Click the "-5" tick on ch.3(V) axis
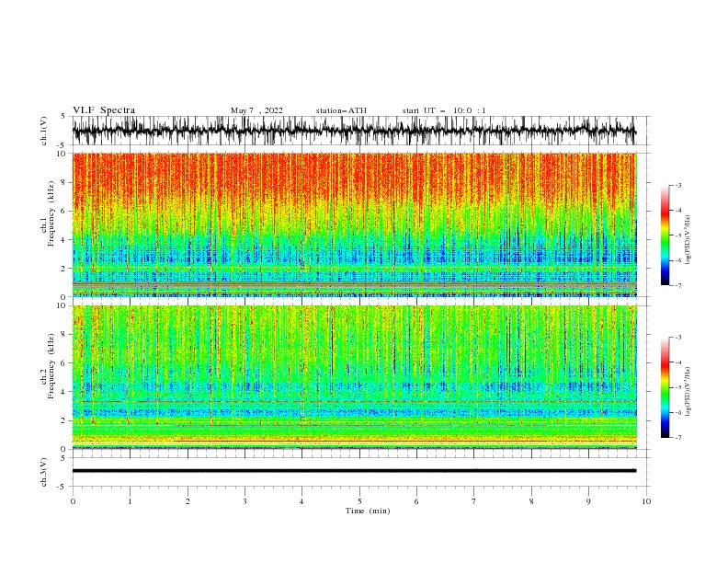728x563 pixels. tap(63, 487)
